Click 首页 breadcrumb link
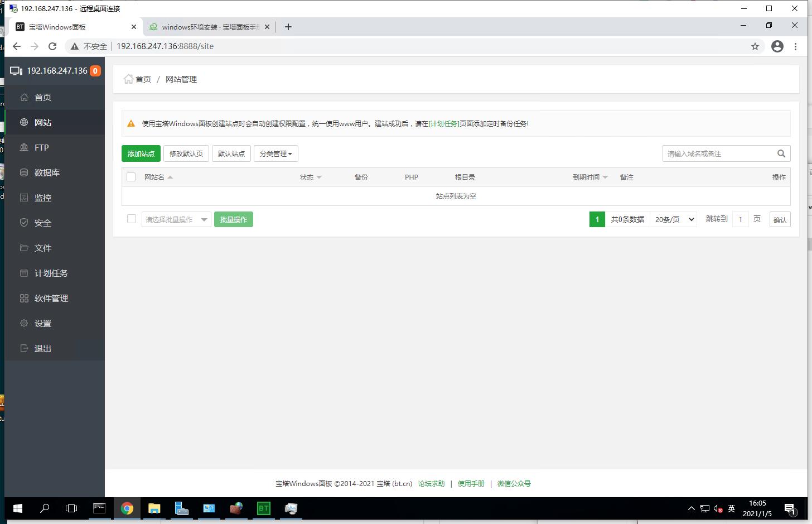 coord(143,79)
